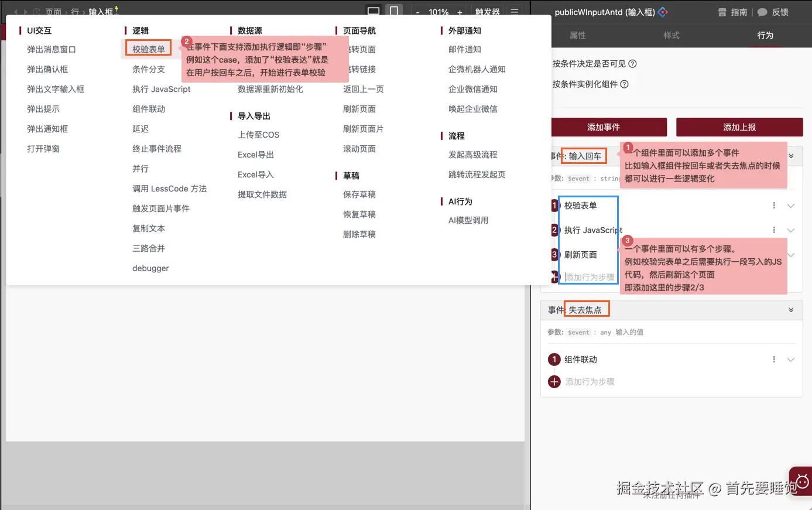The image size is (812, 510).
Task: Click the 101% zoom level value
Action: tap(438, 12)
